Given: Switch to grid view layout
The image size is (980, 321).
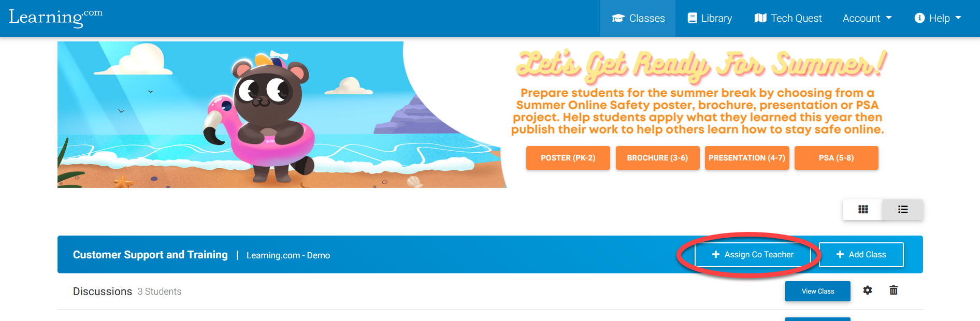Looking at the screenshot, I should click(863, 209).
